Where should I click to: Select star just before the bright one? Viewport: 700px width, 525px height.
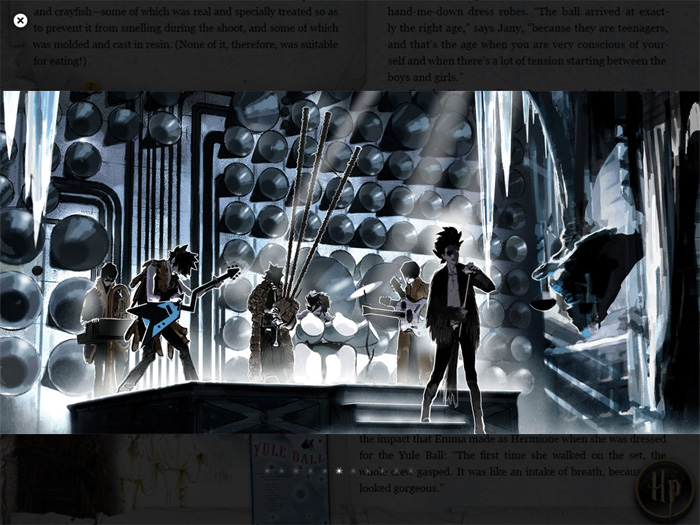[x=325, y=471]
